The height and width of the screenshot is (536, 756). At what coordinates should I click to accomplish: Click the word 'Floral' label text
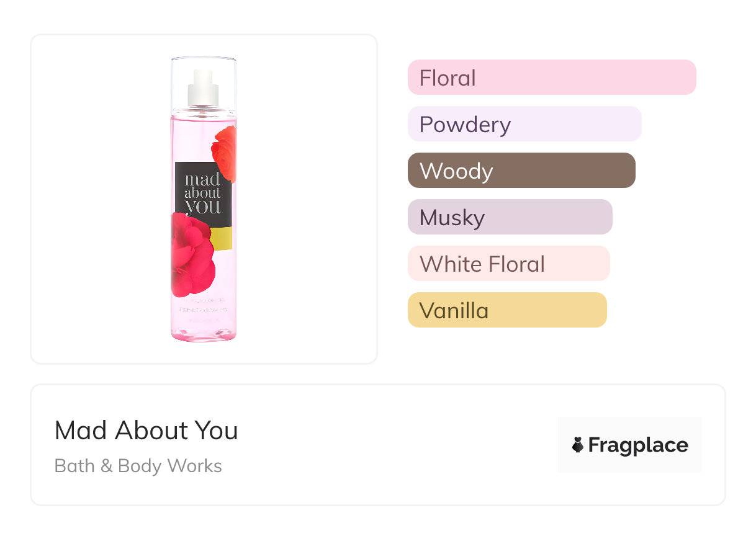[448, 78]
